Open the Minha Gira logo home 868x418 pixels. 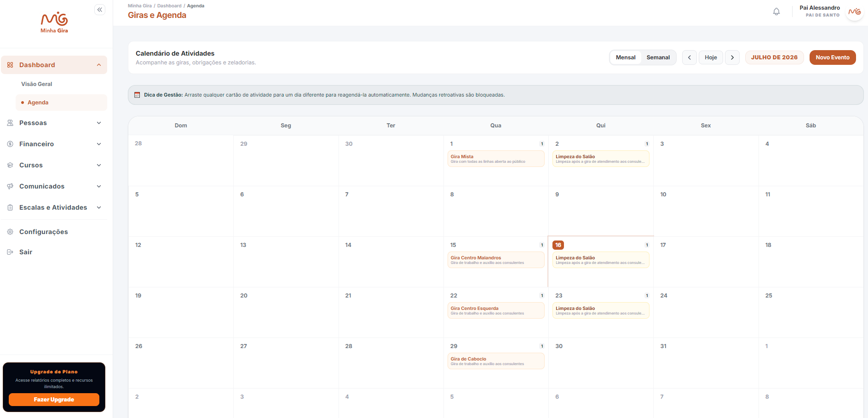(54, 23)
